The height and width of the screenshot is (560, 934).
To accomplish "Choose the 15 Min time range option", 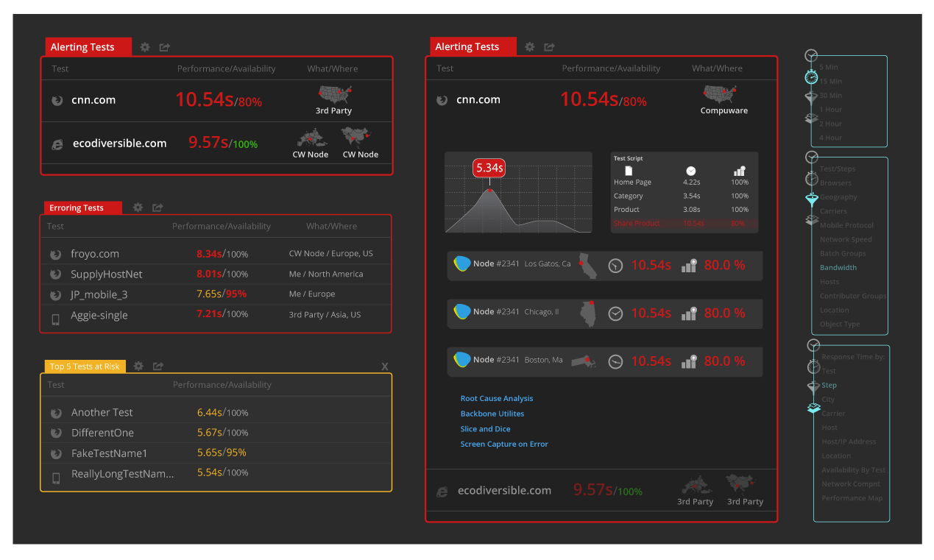I will pyautogui.click(x=830, y=81).
